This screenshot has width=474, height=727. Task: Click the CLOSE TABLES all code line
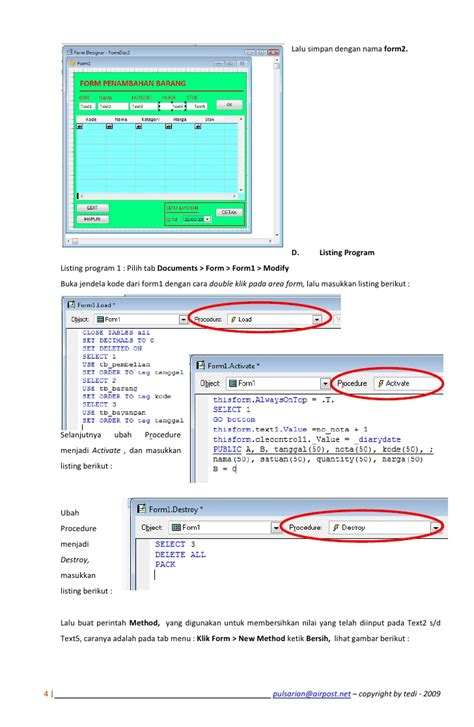click(116, 332)
